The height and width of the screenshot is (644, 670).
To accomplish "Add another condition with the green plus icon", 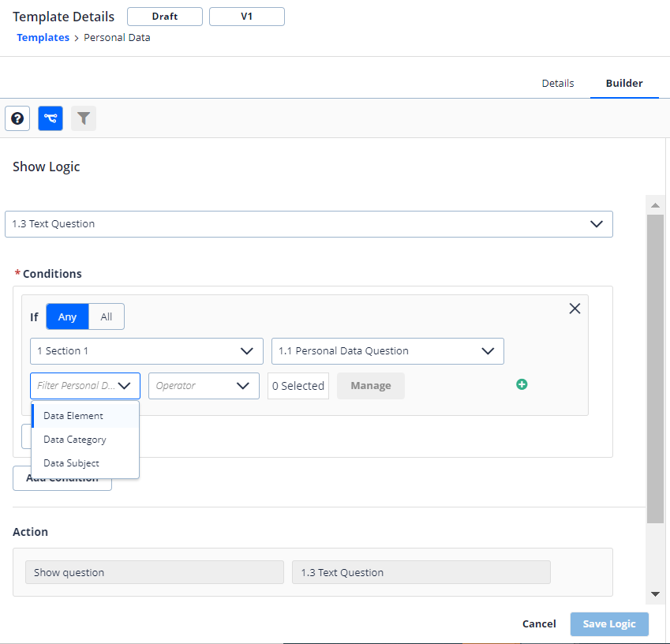I will tap(522, 385).
